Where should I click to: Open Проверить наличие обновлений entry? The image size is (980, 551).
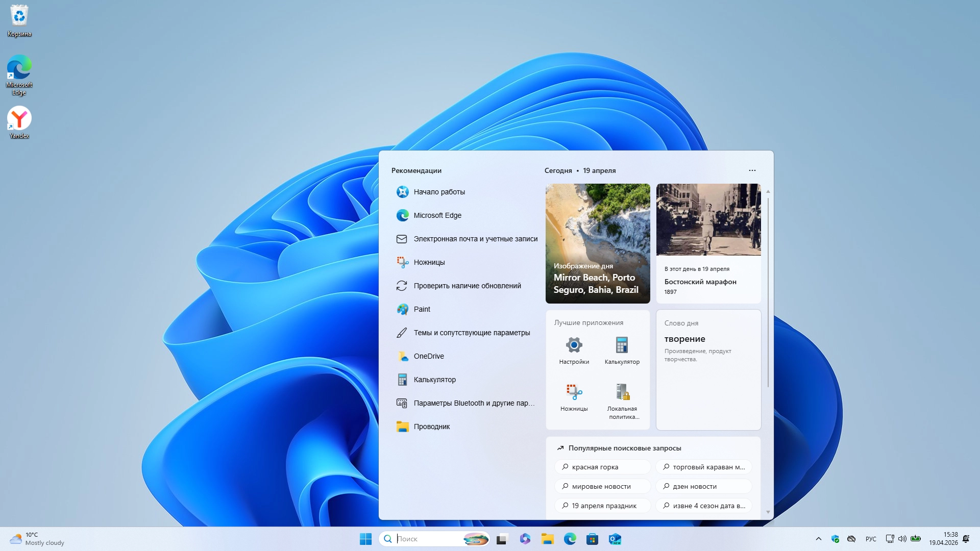click(467, 286)
